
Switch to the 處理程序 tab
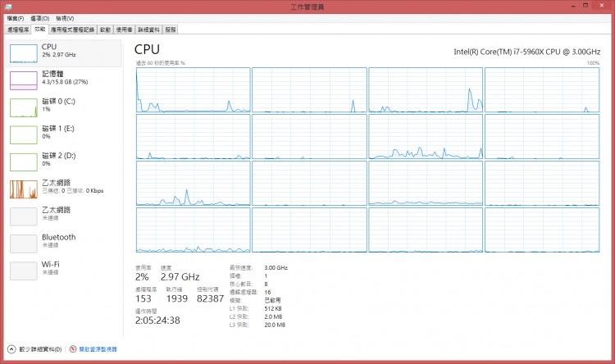click(x=18, y=29)
